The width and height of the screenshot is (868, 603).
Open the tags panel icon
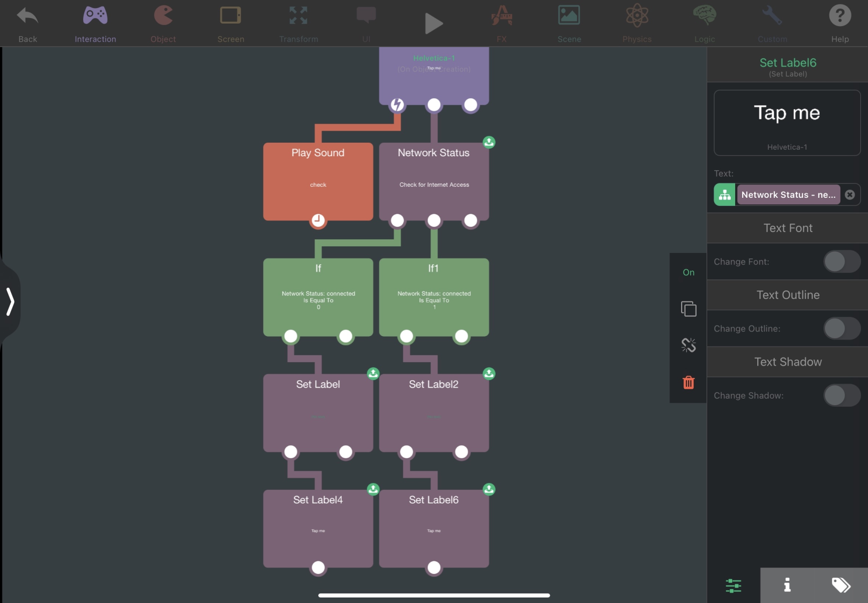[840, 585]
